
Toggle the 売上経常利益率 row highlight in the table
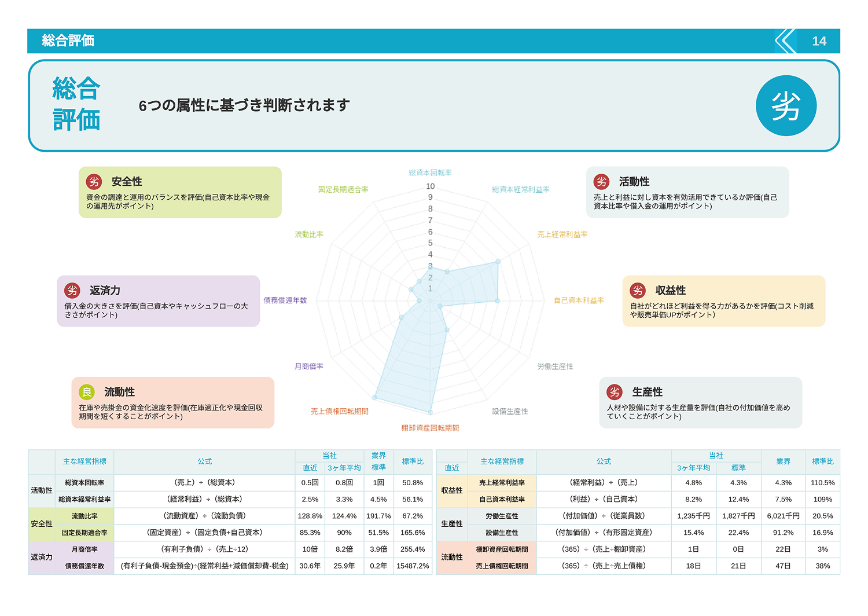click(x=502, y=482)
